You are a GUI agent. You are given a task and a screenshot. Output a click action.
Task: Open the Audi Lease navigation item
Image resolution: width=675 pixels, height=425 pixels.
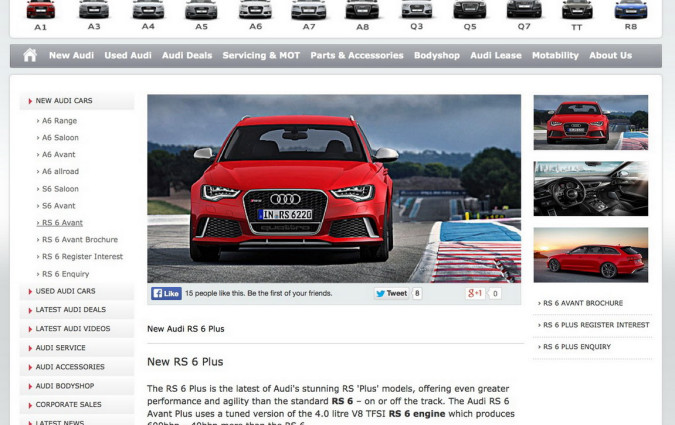(496, 56)
